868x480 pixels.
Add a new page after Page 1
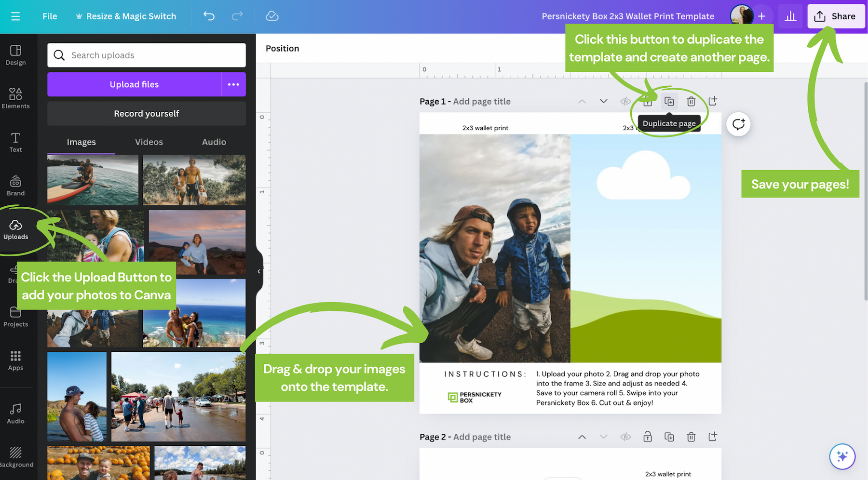pyautogui.click(x=713, y=101)
